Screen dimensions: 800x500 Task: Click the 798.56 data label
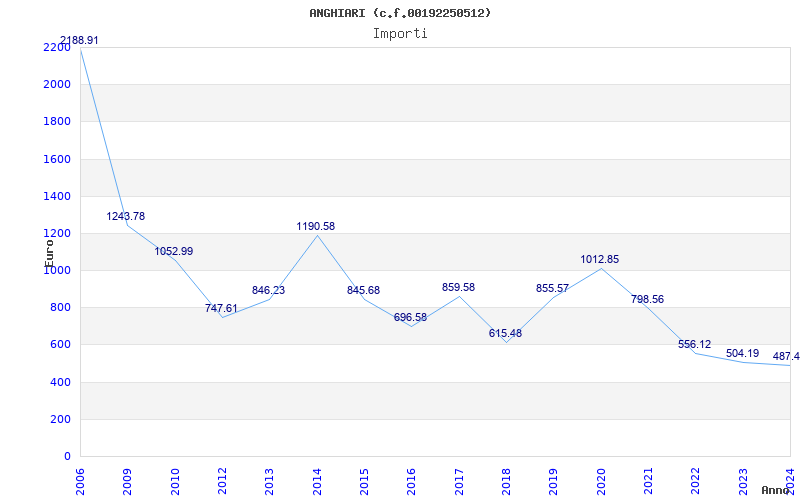[647, 299]
